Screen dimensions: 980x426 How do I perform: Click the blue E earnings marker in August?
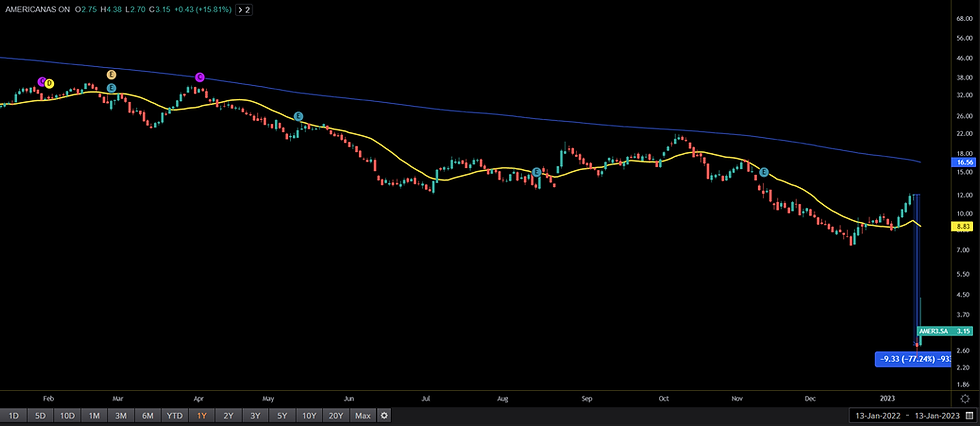pyautogui.click(x=536, y=172)
